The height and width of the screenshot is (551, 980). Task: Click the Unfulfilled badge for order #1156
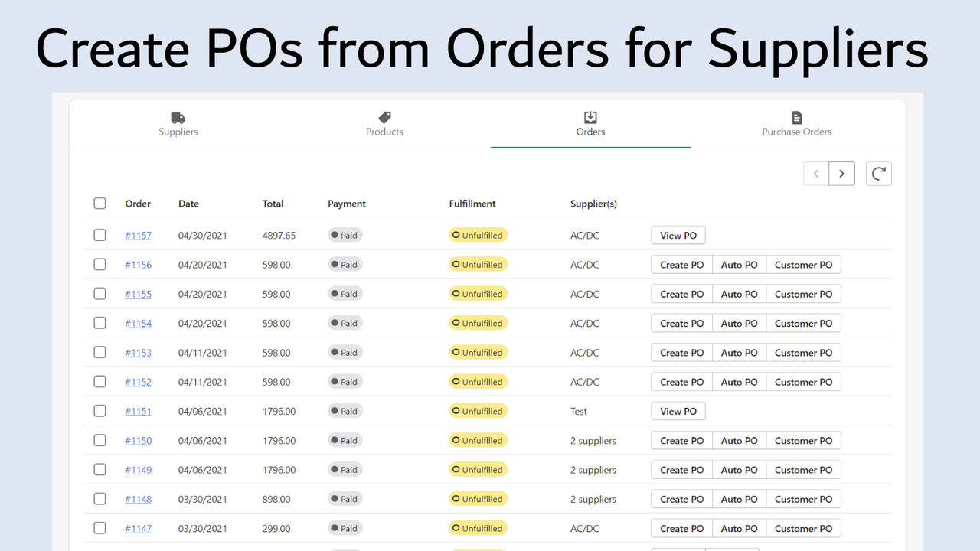478,264
